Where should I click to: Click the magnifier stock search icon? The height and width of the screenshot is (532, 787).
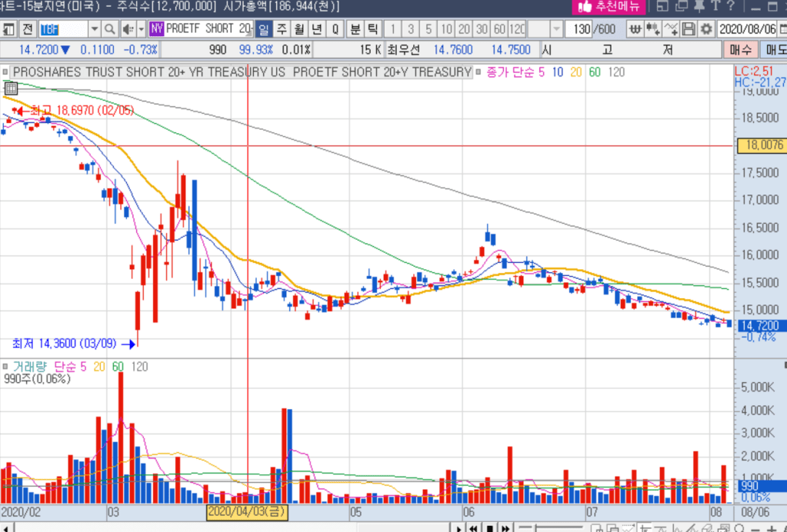point(108,29)
